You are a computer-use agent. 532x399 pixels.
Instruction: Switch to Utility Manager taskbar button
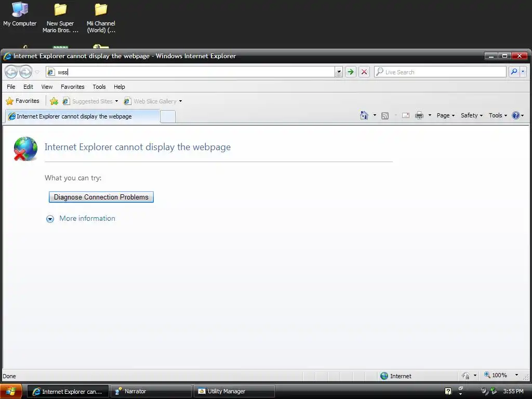[234, 392]
